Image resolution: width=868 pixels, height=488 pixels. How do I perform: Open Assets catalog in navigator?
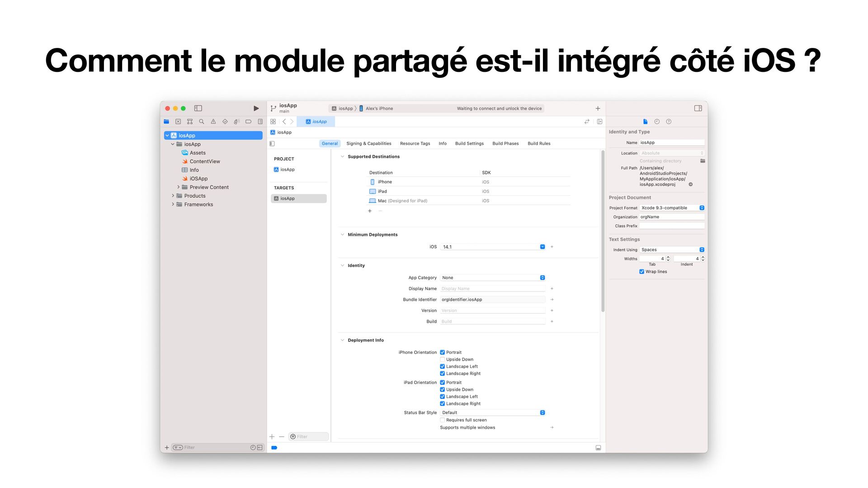[x=197, y=153]
